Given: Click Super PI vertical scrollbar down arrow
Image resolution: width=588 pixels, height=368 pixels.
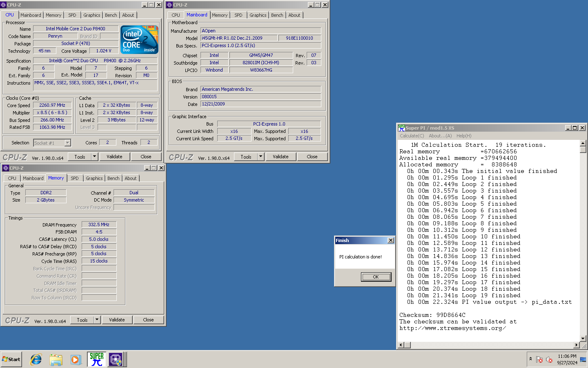Looking at the screenshot, I should pos(583,339).
